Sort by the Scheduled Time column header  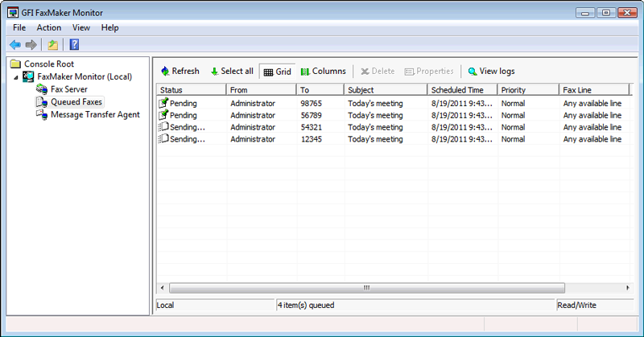[x=462, y=89]
